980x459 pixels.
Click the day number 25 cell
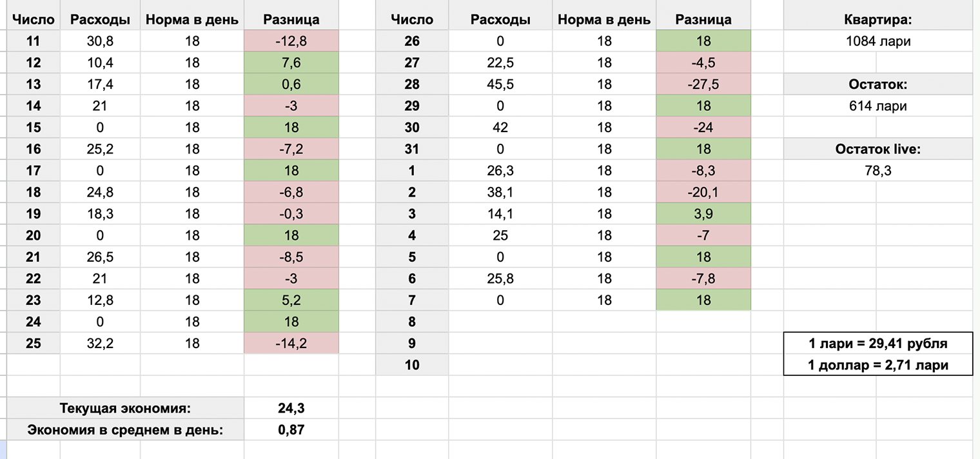pyautogui.click(x=33, y=344)
